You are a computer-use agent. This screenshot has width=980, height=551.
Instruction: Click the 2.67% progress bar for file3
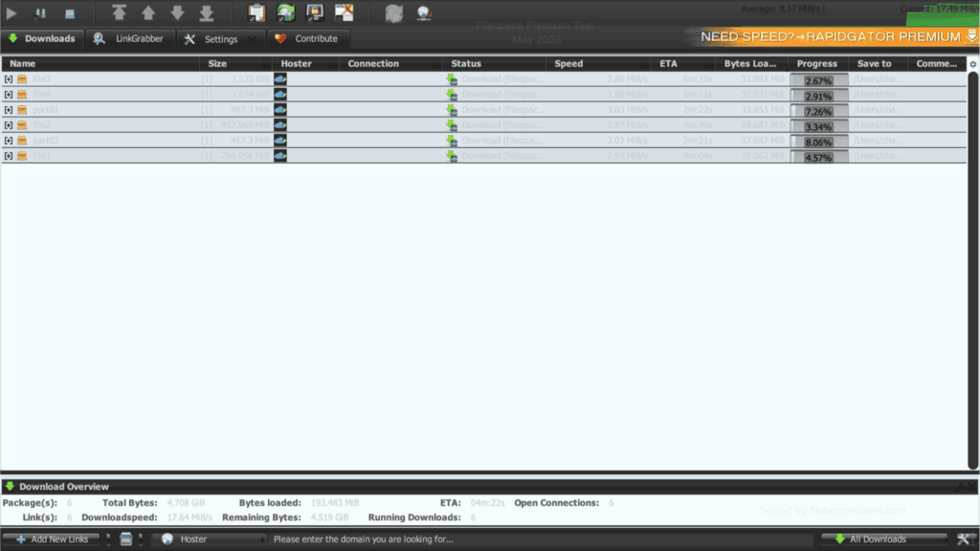coord(819,80)
